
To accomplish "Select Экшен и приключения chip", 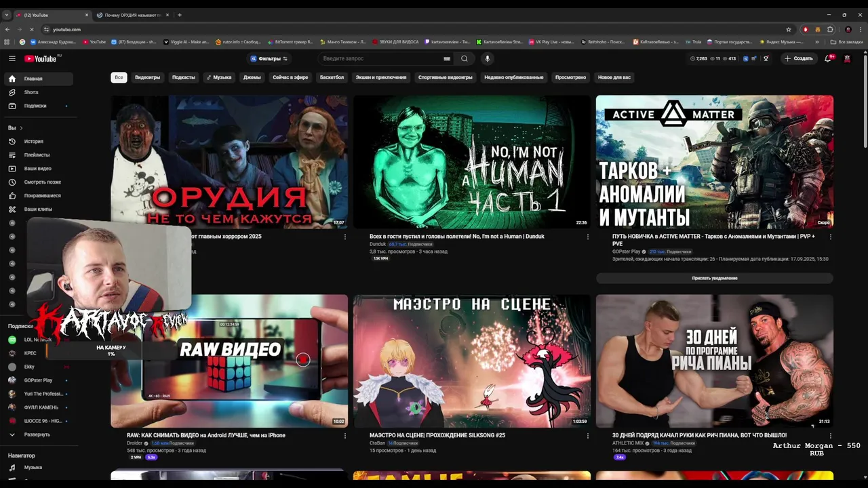I will (381, 77).
